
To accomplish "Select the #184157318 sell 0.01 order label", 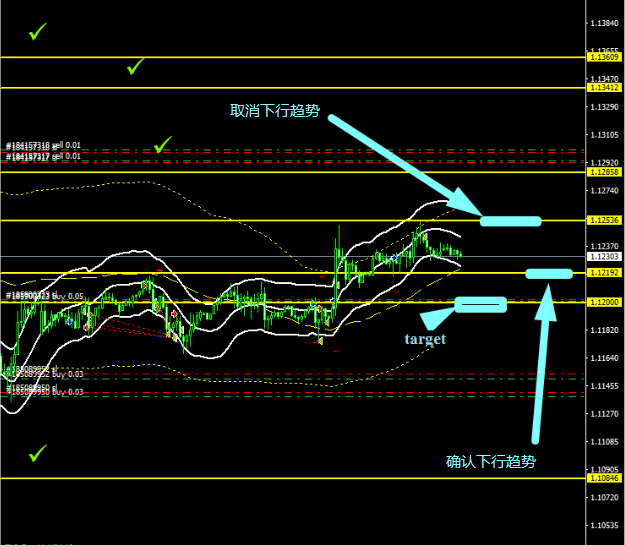I will point(44,146).
